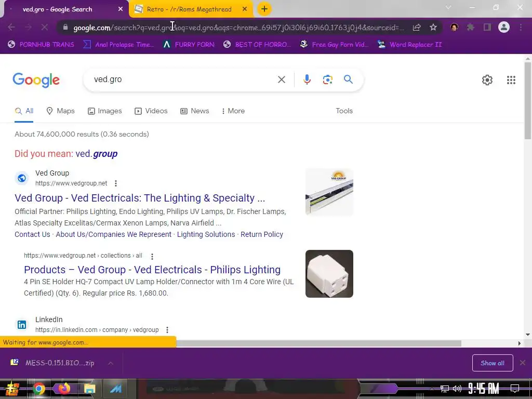532x399 pixels.
Task: Switch to the Images results tab
Action: (105, 111)
